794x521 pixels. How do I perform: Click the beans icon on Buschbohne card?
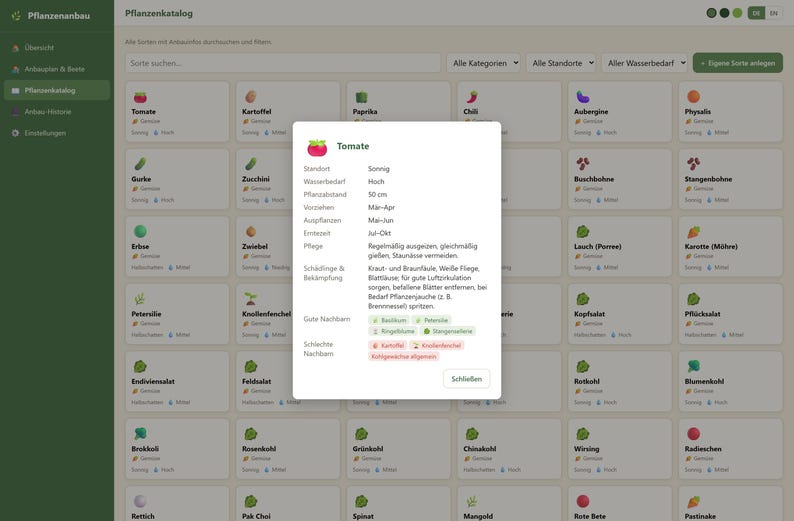(x=583, y=164)
